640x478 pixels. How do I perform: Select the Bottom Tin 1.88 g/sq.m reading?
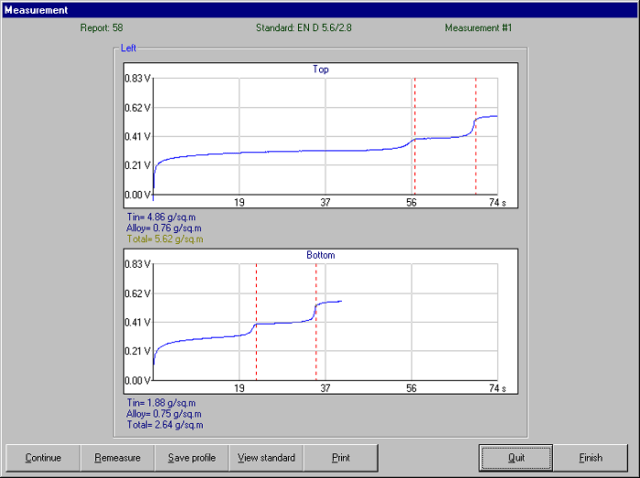click(161, 403)
